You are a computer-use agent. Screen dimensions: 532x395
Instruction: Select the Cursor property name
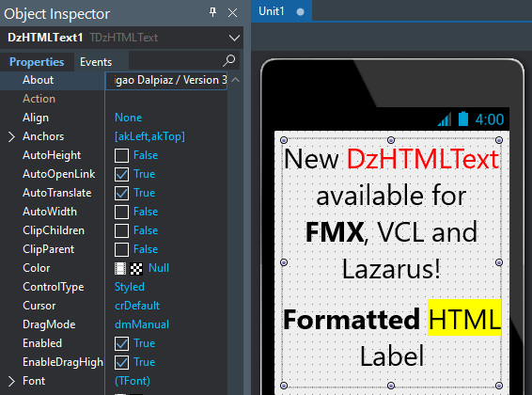39,306
